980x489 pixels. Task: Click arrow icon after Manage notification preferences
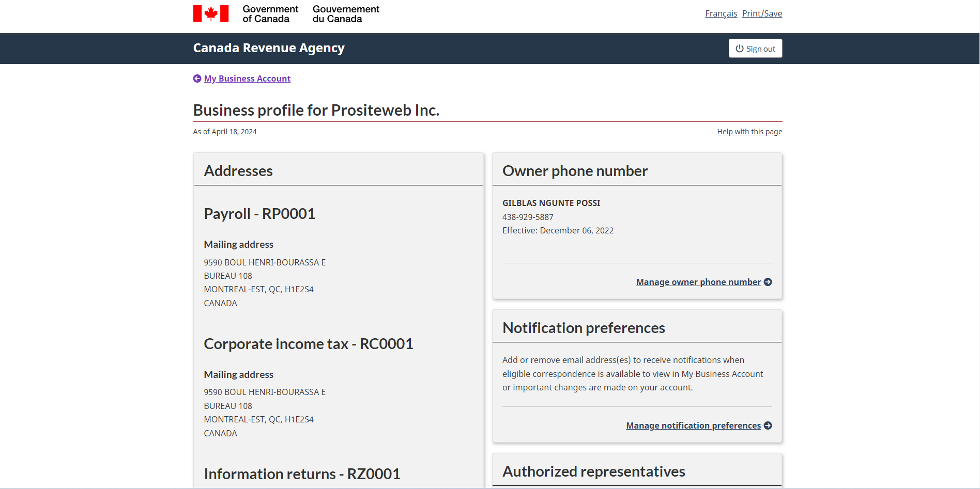coord(768,425)
